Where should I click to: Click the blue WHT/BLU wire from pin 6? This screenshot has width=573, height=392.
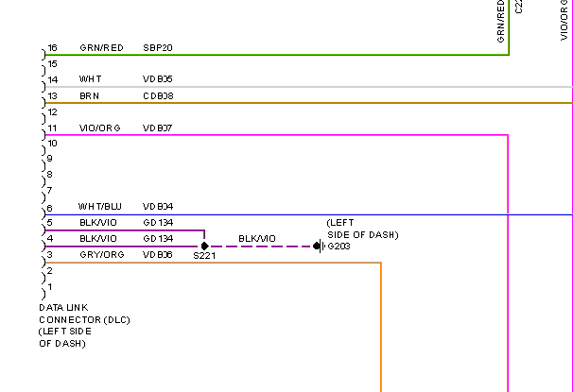[309, 214]
